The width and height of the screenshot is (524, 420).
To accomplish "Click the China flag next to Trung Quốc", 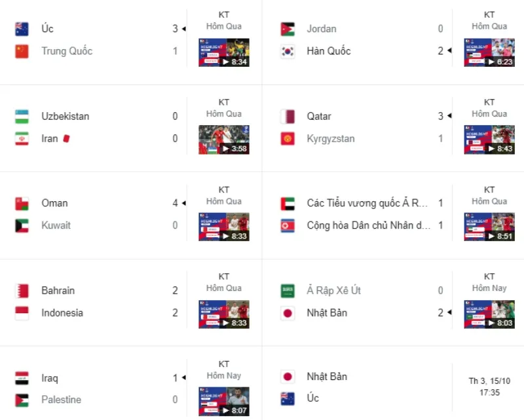I will click(x=20, y=50).
